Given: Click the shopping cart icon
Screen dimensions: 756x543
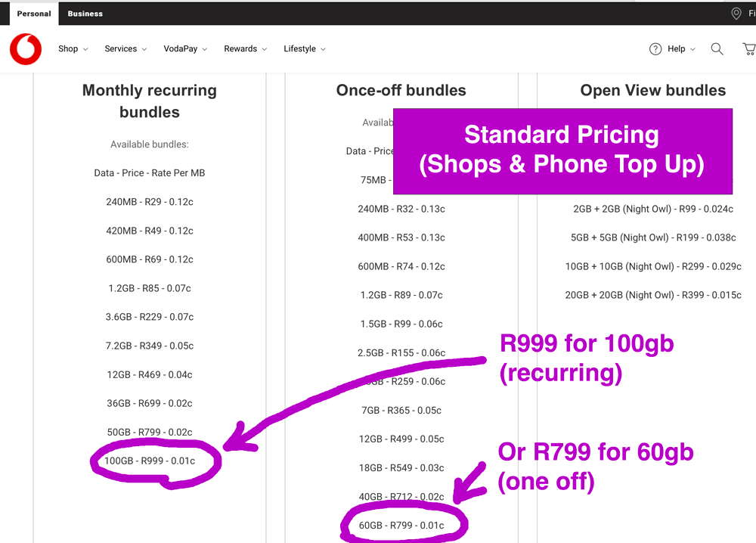Looking at the screenshot, I should pos(749,48).
